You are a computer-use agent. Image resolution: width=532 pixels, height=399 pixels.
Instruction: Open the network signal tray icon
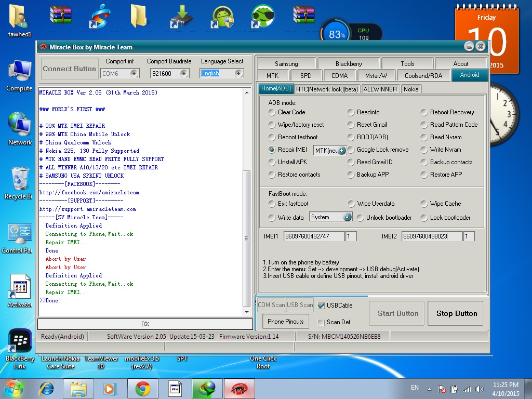467,389
